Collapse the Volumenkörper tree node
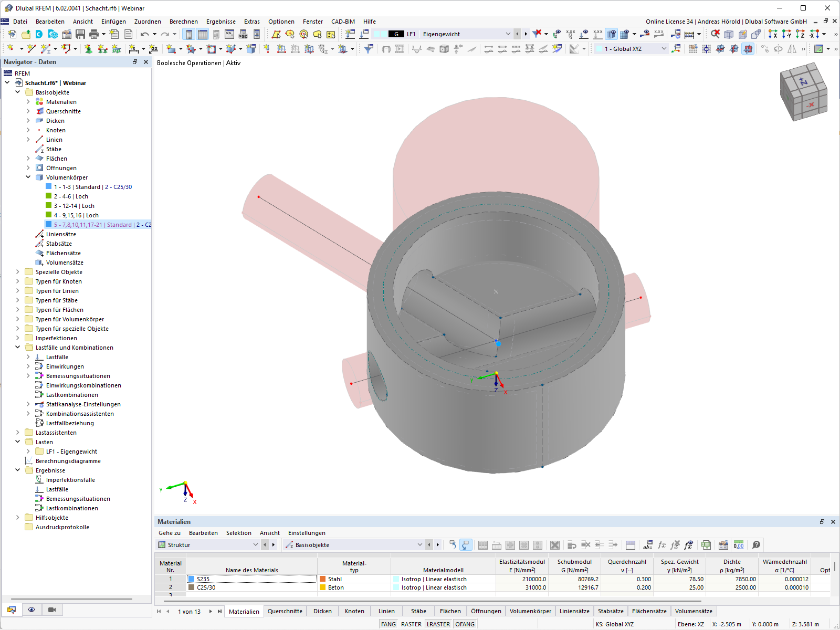 (28, 177)
